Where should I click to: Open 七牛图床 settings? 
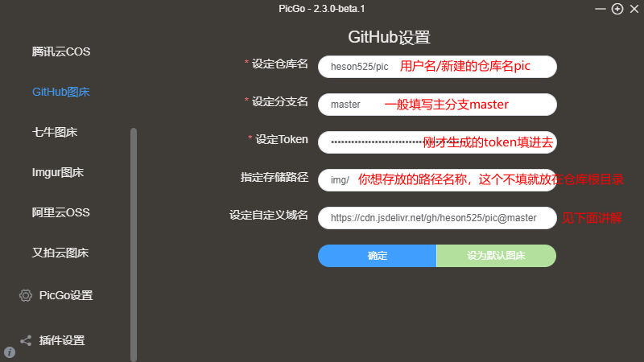[55, 132]
